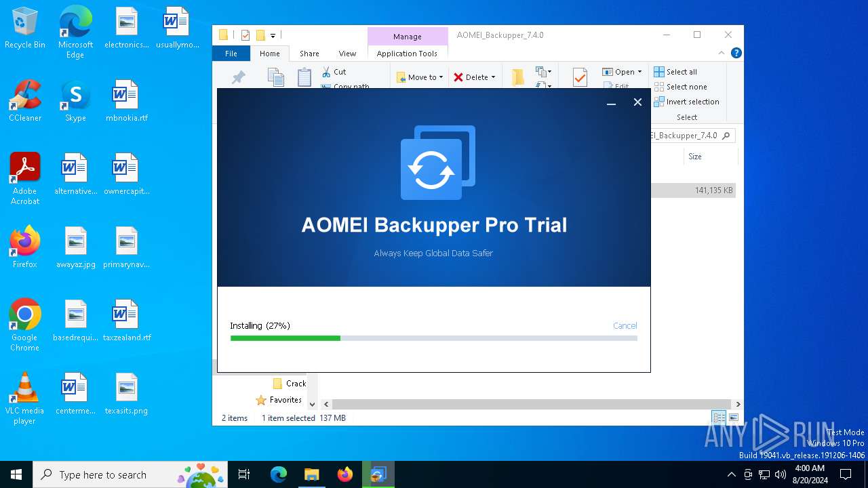
Task: Click the taskbar search box
Action: coord(131,474)
